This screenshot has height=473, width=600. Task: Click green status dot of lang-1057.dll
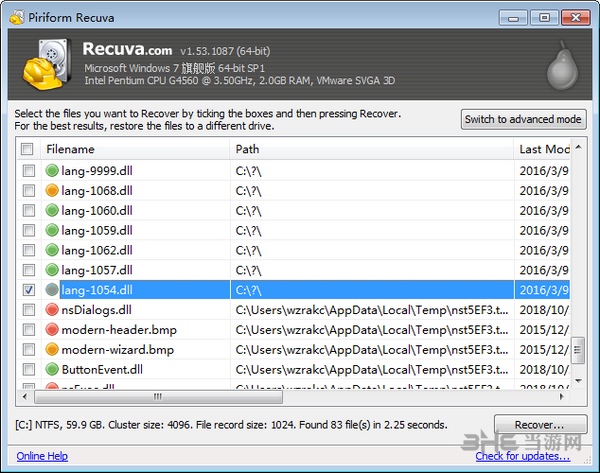click(52, 270)
